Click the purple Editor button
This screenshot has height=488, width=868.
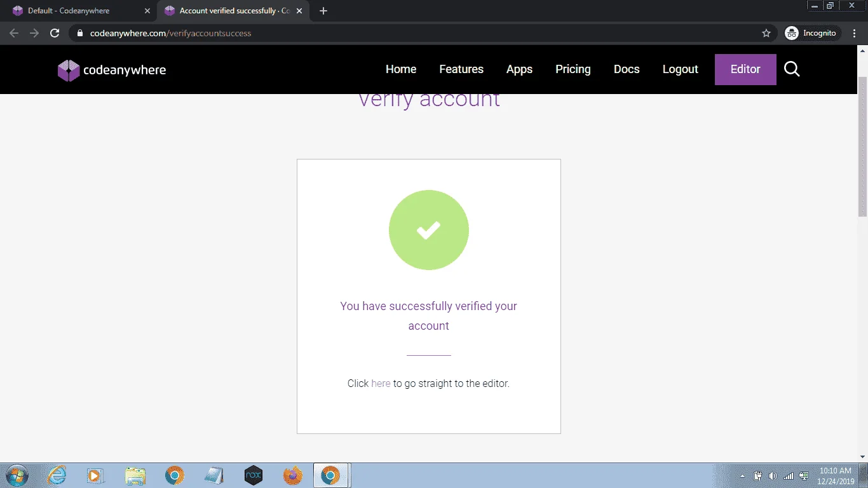(x=745, y=69)
